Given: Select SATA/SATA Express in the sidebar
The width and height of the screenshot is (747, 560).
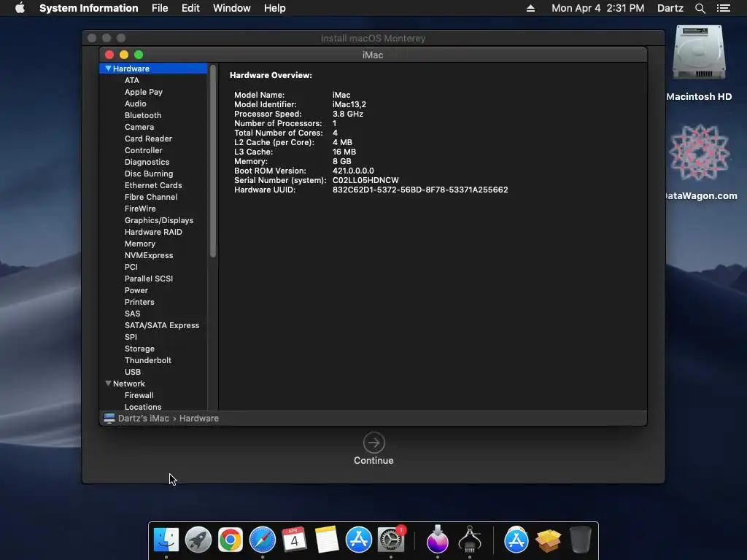Looking at the screenshot, I should tap(162, 325).
